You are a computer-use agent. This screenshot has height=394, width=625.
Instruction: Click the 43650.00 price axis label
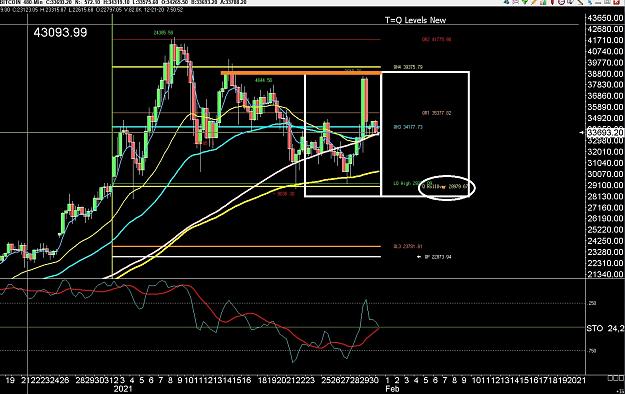606,18
